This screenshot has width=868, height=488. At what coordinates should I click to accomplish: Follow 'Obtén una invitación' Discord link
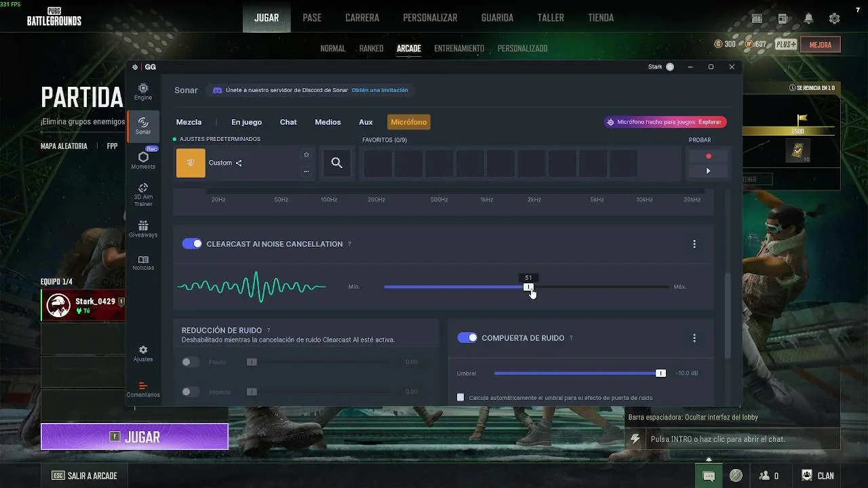380,90
